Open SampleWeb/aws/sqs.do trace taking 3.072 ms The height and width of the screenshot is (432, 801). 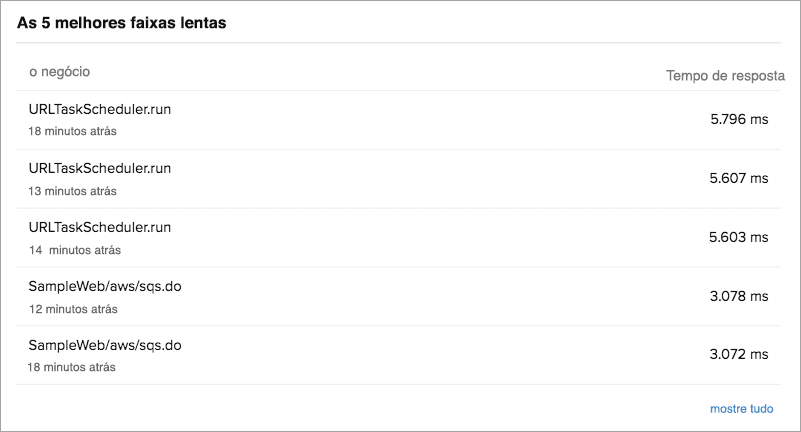[x=105, y=345]
